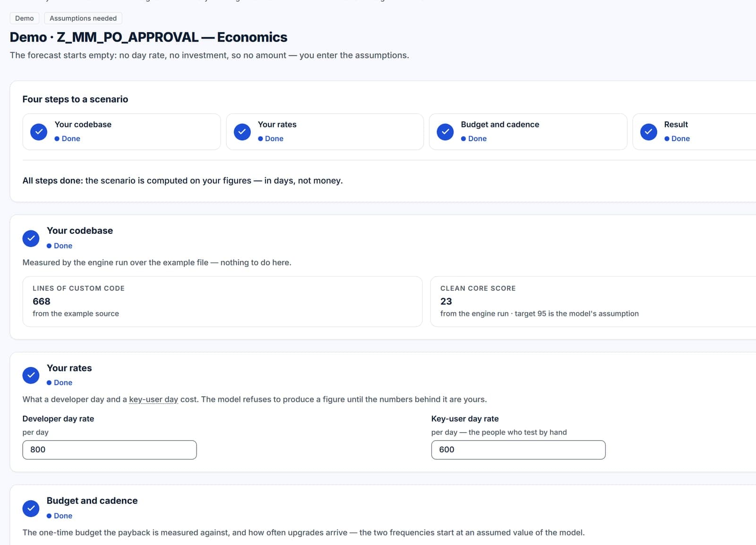
Task: Click the Budget and cadence section heading
Action: [92, 501]
